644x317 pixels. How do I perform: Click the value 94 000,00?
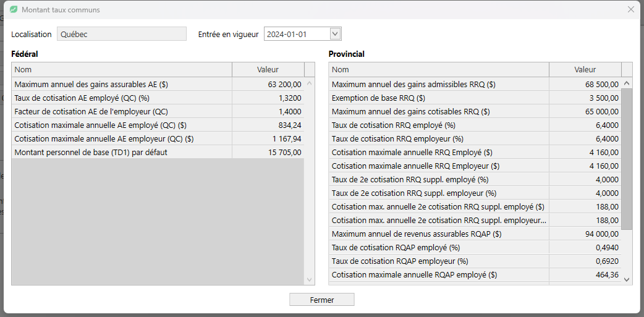602,234
